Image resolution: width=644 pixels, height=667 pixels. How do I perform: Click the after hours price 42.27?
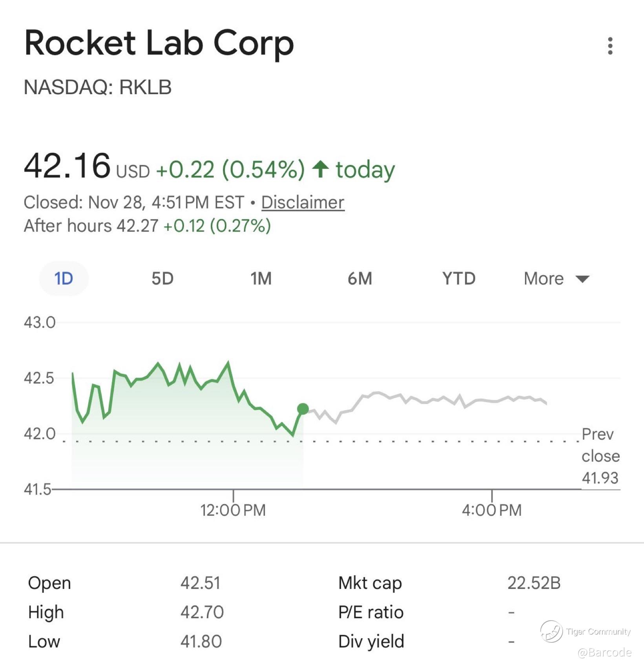click(137, 226)
